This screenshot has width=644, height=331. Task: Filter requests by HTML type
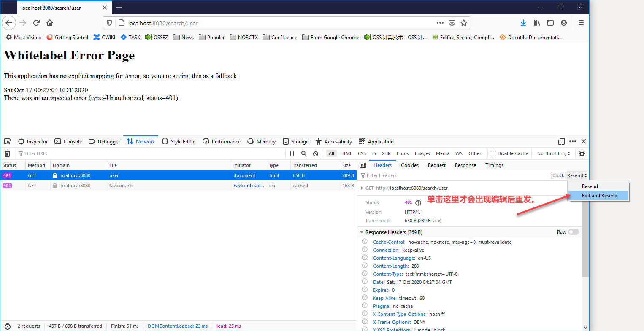pyautogui.click(x=346, y=153)
